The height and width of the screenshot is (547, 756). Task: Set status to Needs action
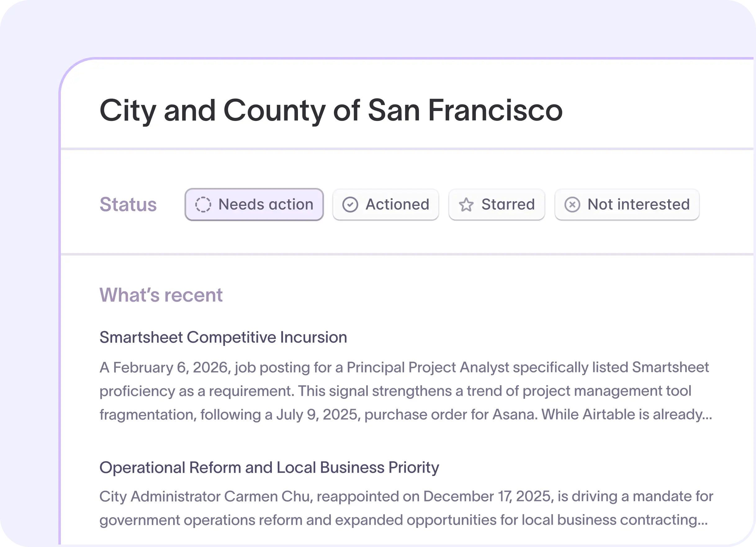266,205
